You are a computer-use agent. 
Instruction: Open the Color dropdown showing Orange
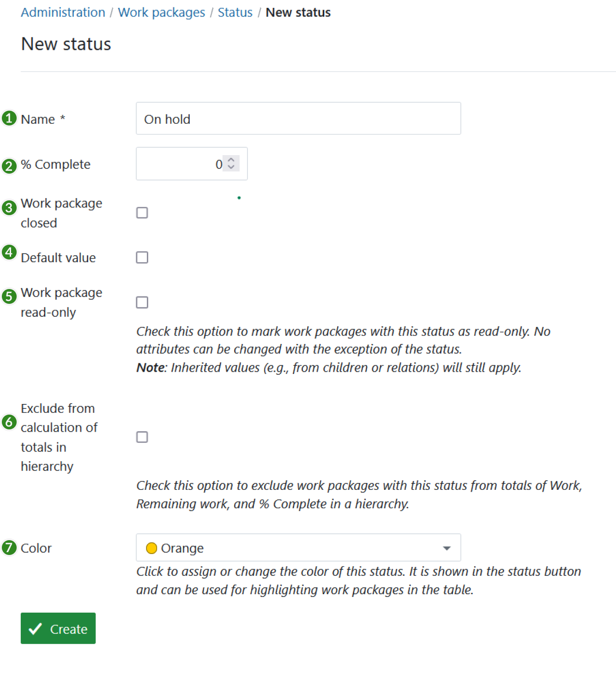(x=298, y=548)
